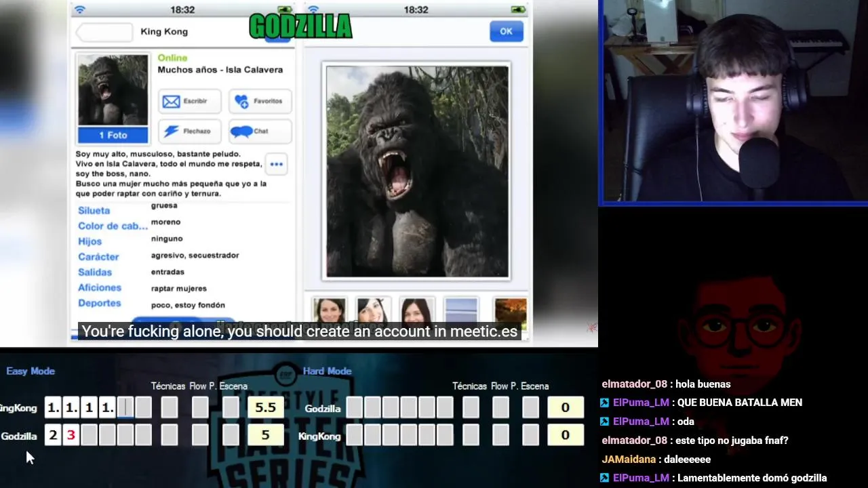Tap wifi icon in left phone status bar

pyautogui.click(x=80, y=9)
